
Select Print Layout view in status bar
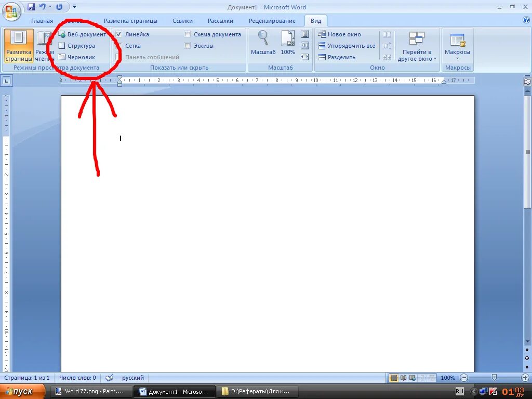[x=394, y=378]
